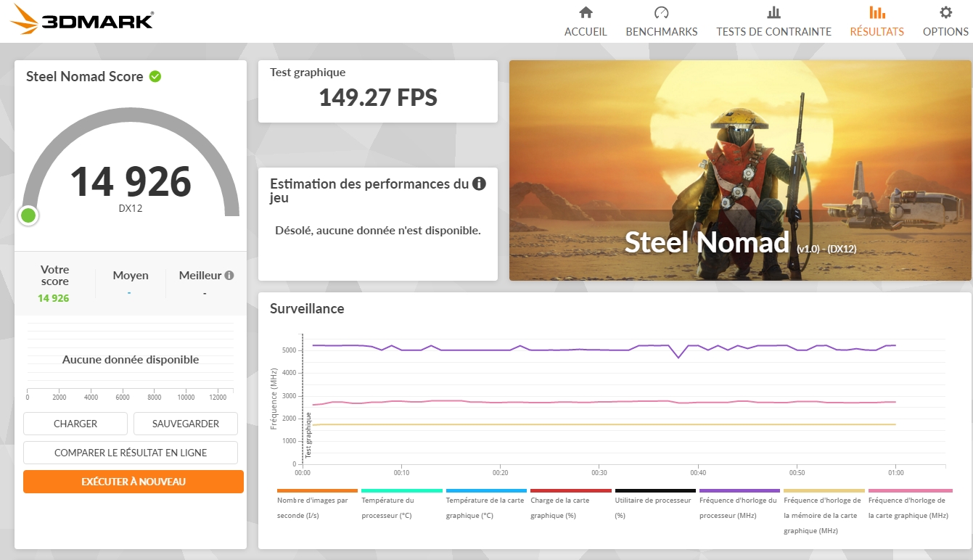Go to the ACCUEIL tab
The image size is (973, 560).
tap(586, 32)
